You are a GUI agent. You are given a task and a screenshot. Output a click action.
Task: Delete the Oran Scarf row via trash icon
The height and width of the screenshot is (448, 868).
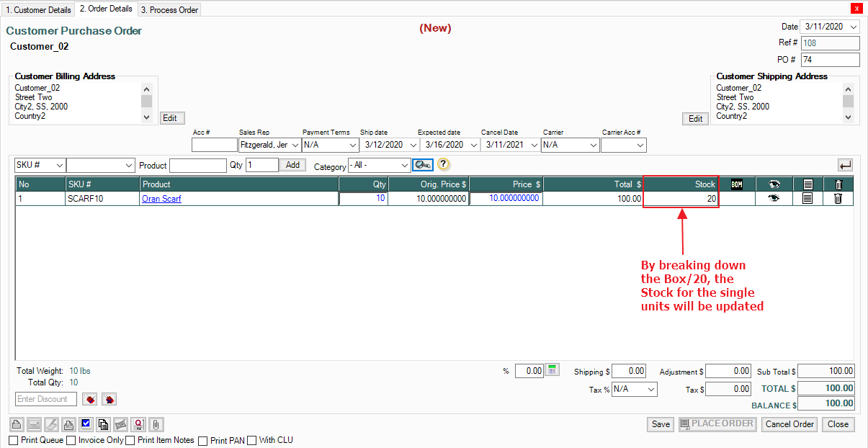[838, 199]
